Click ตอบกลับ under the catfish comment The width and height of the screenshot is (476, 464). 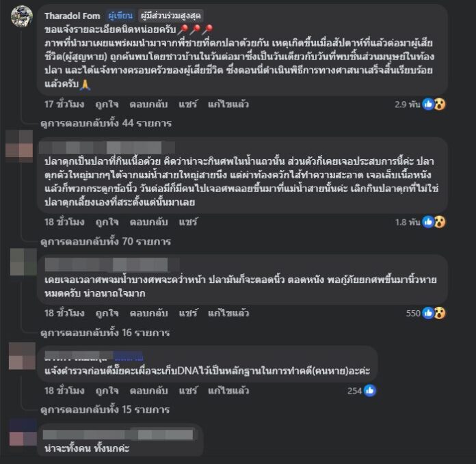tap(149, 222)
